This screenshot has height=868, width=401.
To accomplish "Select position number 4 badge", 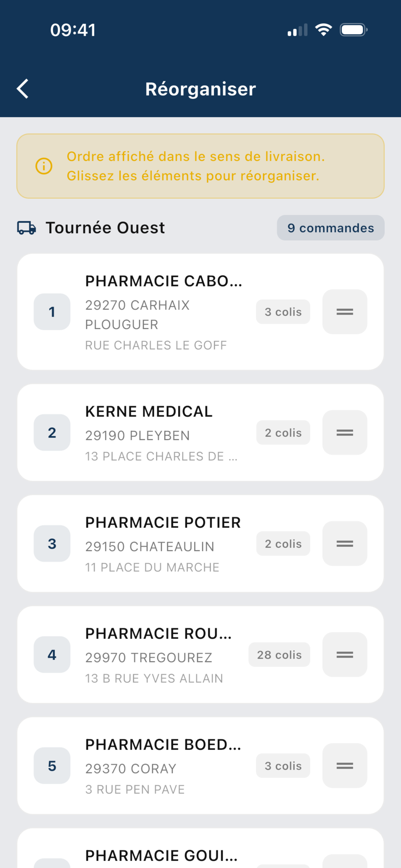I will [52, 654].
